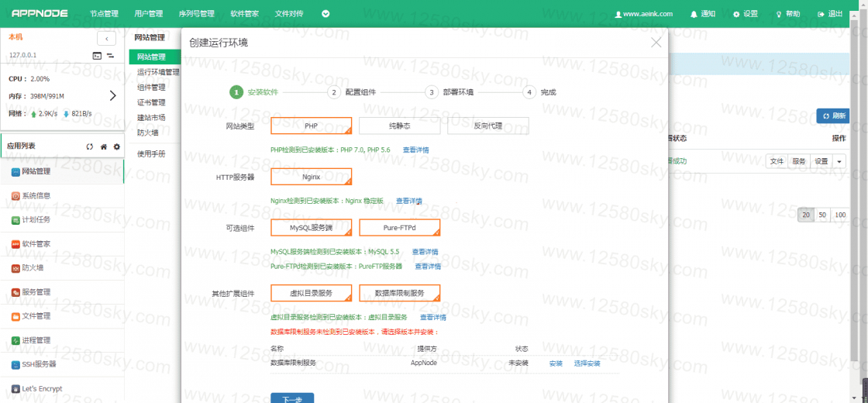
Task: Toggle the Pure-FTPd optional component
Action: tap(400, 228)
